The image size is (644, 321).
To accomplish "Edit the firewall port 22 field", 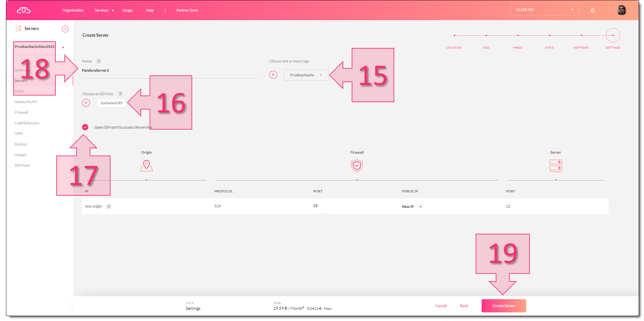I will pos(321,206).
